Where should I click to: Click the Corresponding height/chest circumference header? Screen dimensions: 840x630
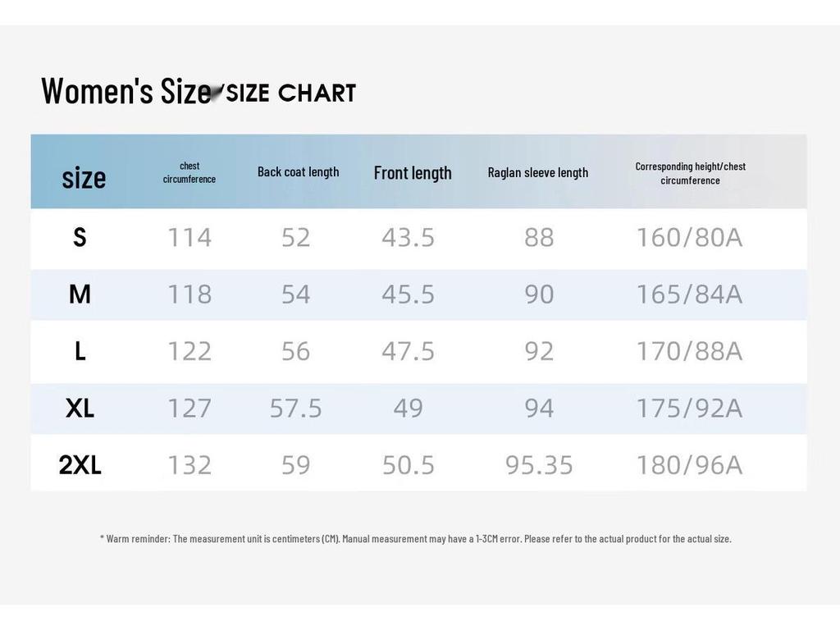[x=690, y=173]
